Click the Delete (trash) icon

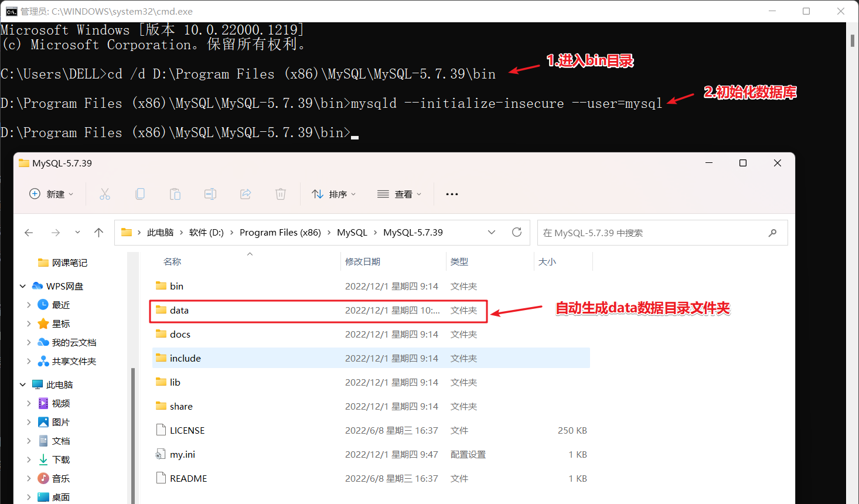point(280,194)
